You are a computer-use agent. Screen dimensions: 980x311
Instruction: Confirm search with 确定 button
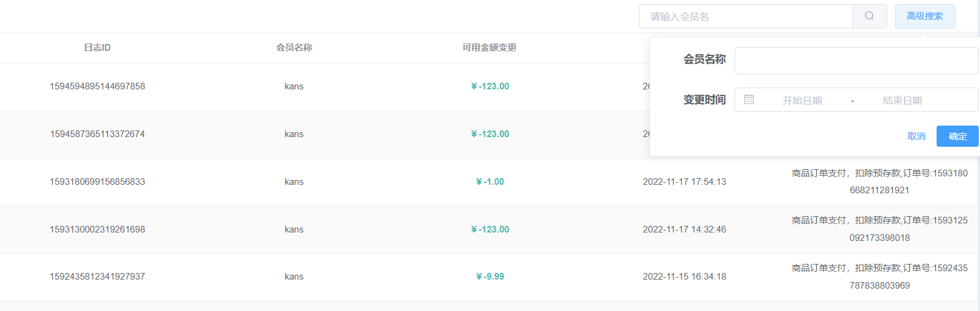click(957, 136)
